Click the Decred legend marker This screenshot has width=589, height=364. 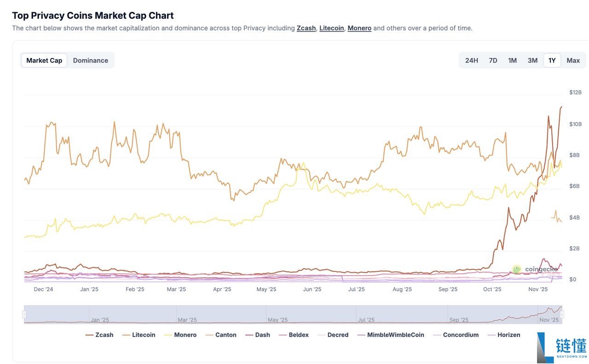click(322, 335)
